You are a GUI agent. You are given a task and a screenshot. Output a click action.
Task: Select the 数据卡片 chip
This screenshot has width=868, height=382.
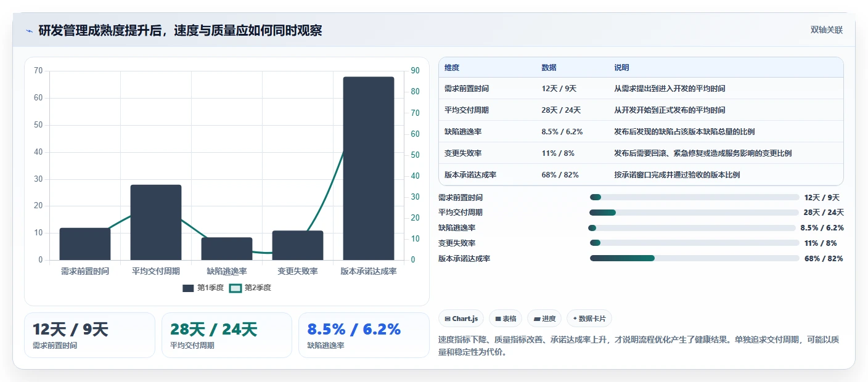589,319
